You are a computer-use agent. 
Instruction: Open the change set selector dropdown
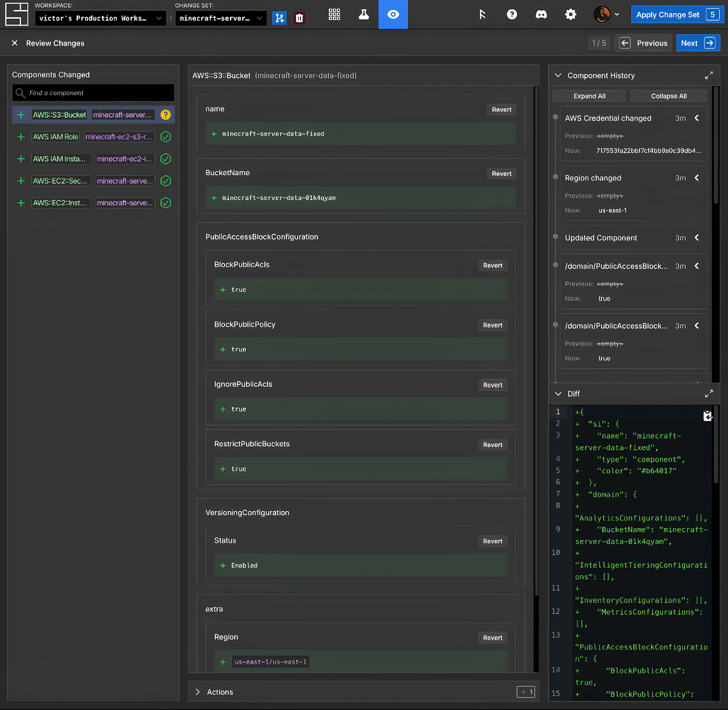click(x=221, y=18)
